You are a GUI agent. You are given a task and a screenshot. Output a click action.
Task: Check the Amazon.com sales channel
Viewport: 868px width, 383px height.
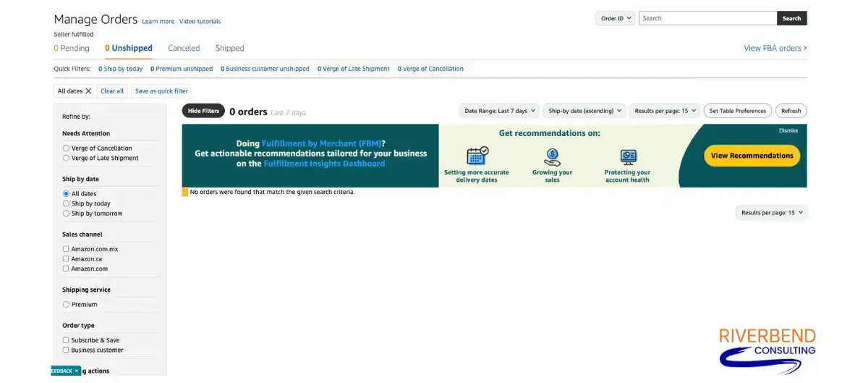[x=66, y=269]
